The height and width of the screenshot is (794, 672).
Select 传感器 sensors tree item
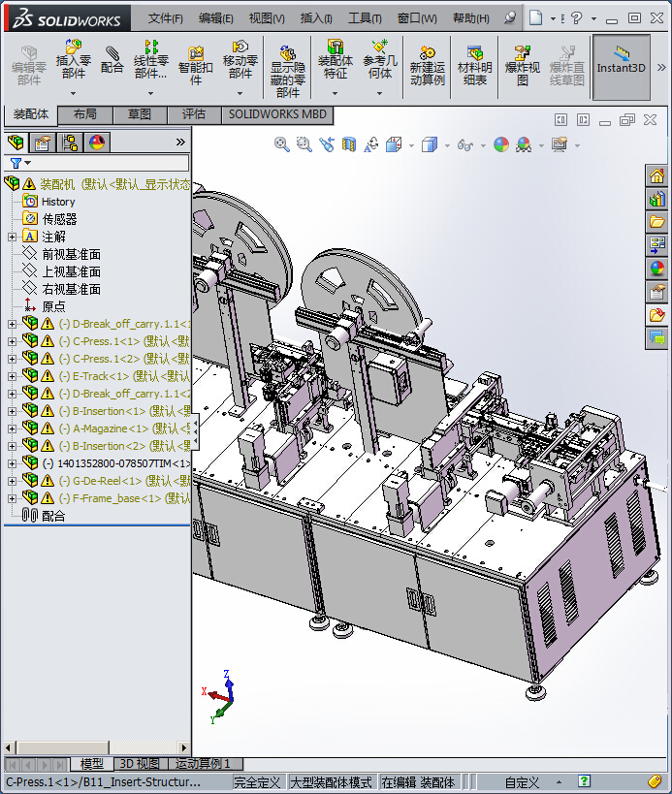(59, 219)
